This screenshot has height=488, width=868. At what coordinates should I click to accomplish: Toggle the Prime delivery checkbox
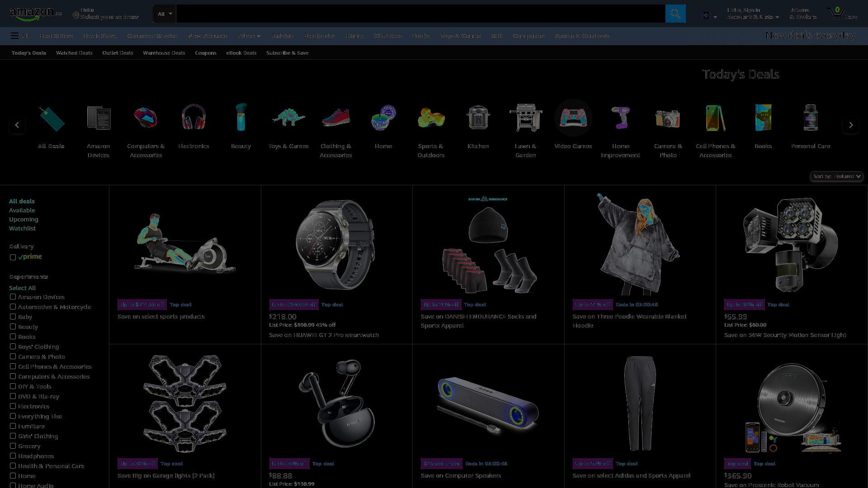(x=13, y=257)
